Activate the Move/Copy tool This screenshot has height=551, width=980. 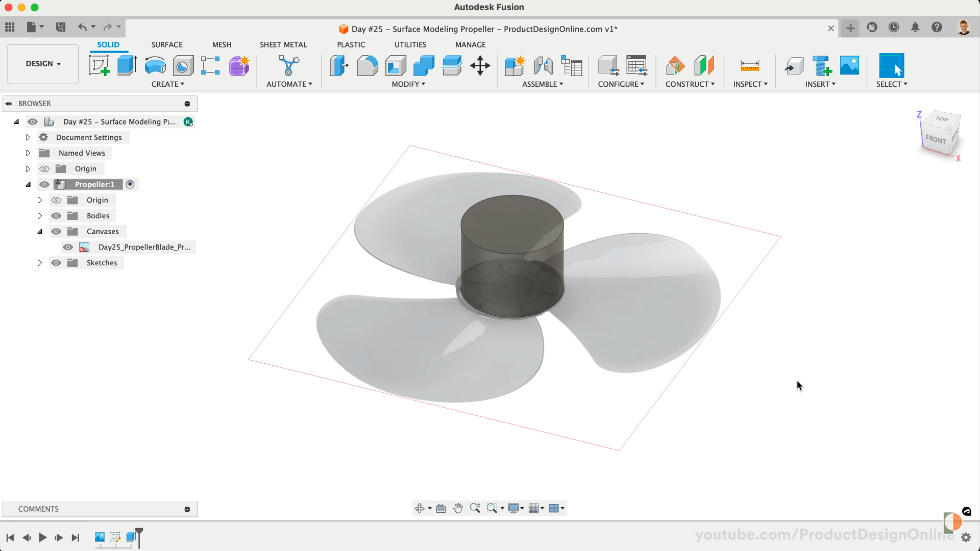tap(480, 66)
